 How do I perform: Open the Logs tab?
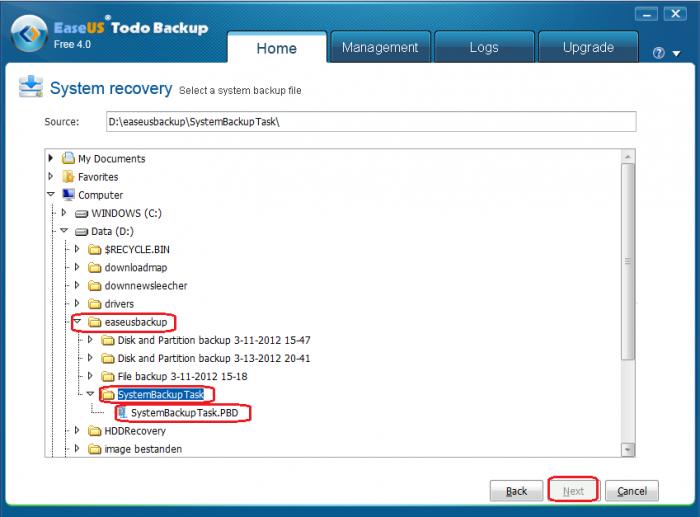pyautogui.click(x=484, y=47)
